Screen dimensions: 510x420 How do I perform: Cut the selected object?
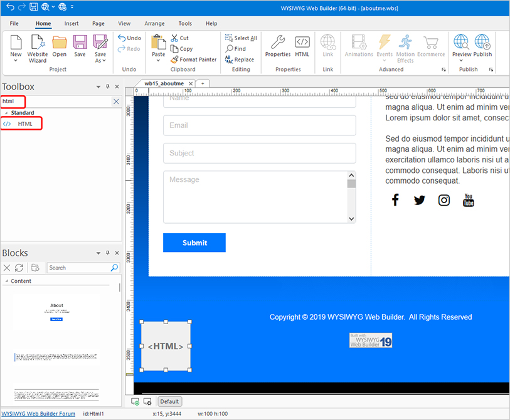point(180,38)
